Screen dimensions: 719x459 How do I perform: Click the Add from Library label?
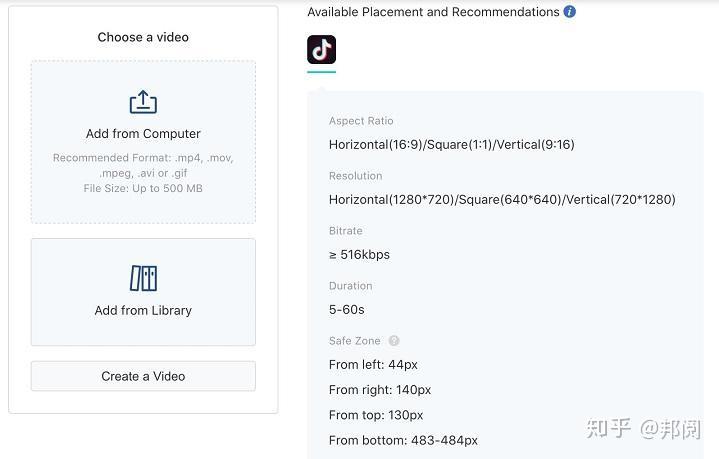[143, 310]
